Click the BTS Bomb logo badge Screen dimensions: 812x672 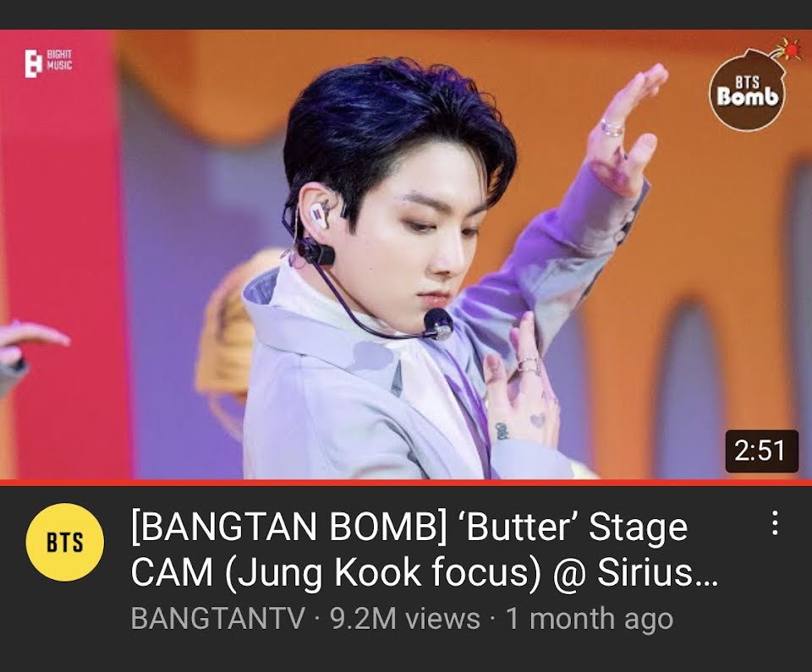pyautogui.click(x=747, y=91)
